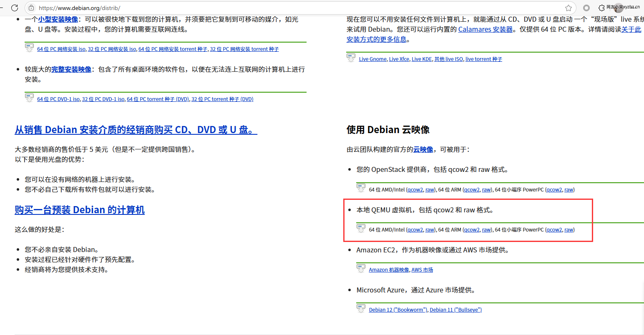
Task: Get 32 位 PC 网络安装 torrent 种子
Action: tap(244, 49)
